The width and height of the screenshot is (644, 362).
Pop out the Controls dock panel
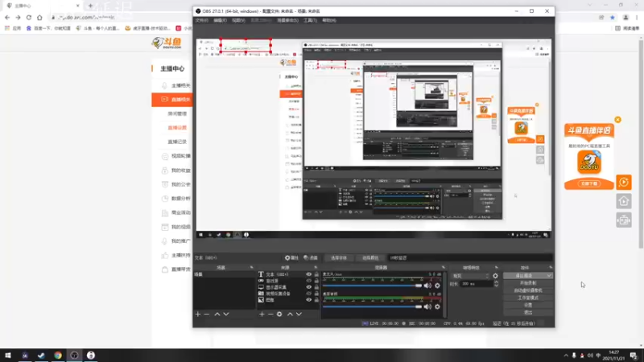551,268
